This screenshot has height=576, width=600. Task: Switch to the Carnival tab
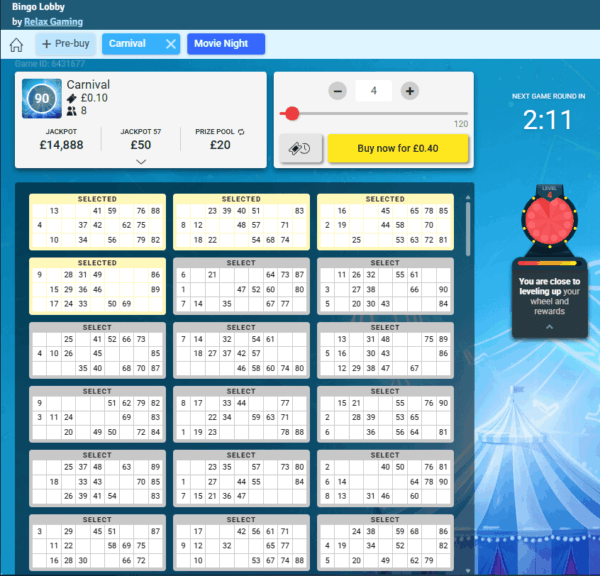click(128, 44)
